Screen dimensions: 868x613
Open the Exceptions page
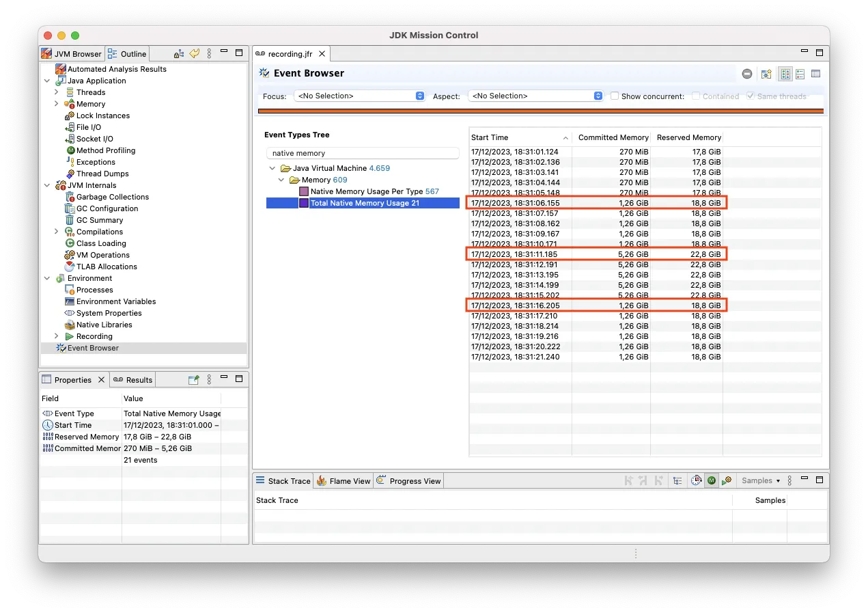[96, 162]
